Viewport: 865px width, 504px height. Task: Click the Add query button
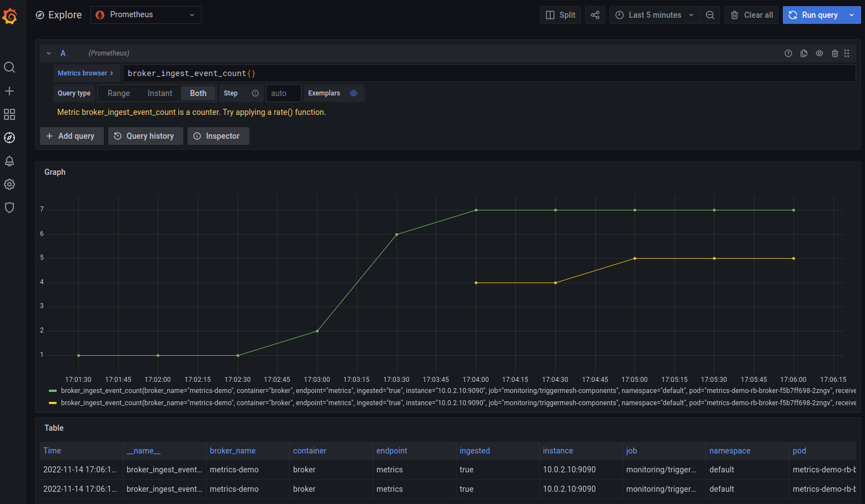click(x=72, y=136)
